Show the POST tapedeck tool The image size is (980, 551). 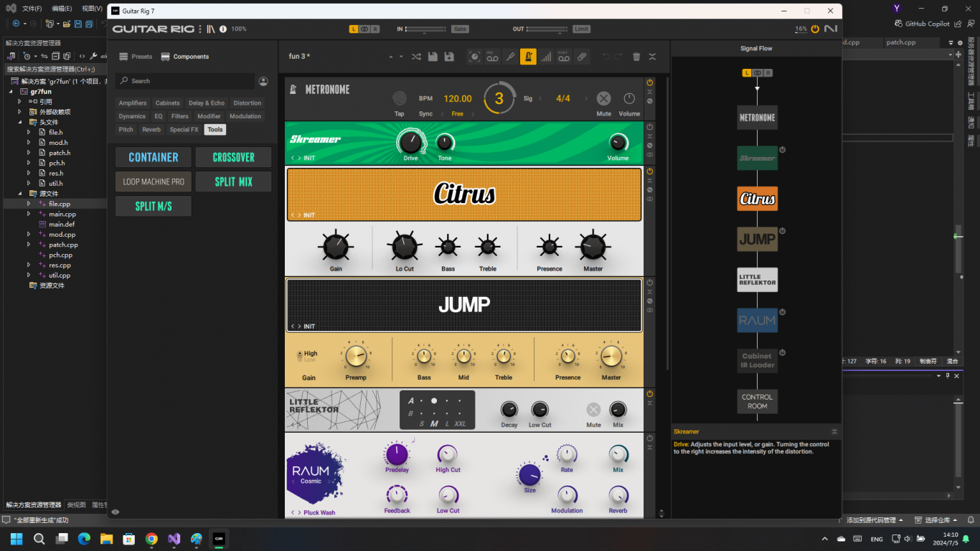[x=564, y=57]
